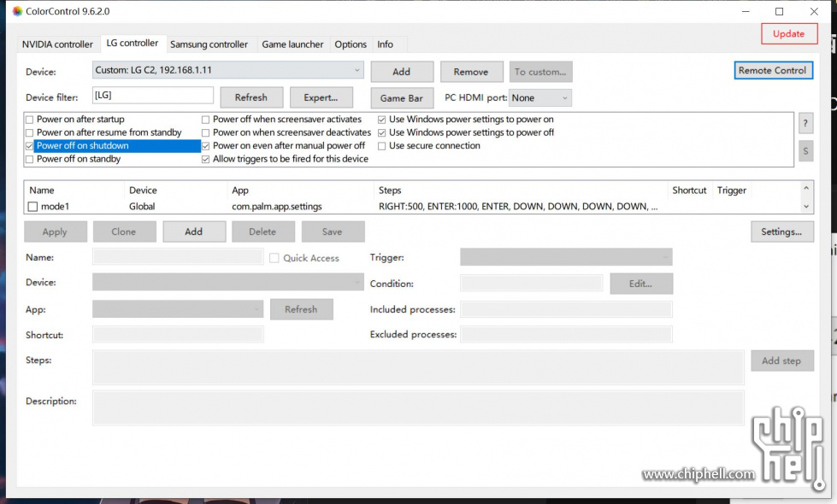Click the ColorControl app icon in title bar
The image size is (837, 504).
(18, 11)
